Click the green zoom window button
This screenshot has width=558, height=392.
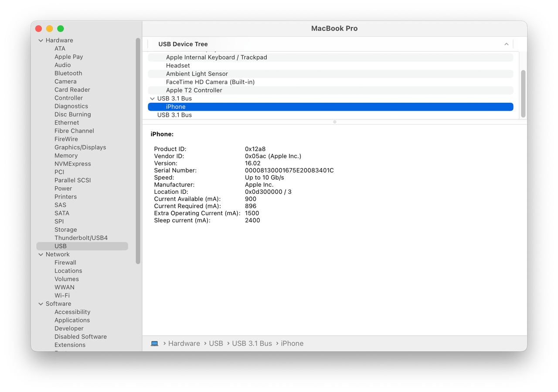pos(61,29)
